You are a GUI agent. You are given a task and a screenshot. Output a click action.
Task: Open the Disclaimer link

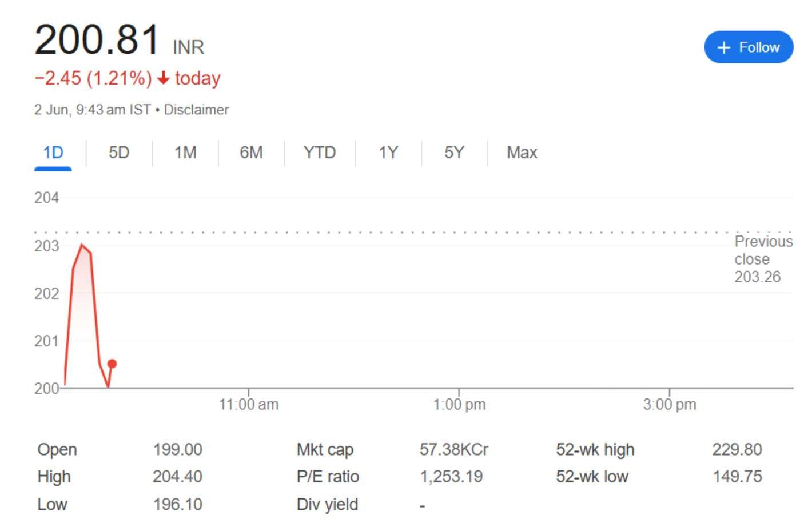tap(196, 109)
